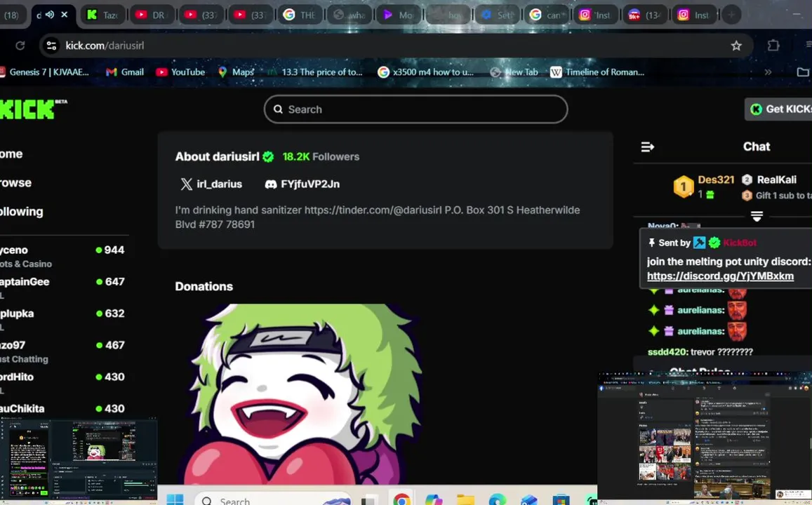The width and height of the screenshot is (812, 505).
Task: Click the Kick Search field
Action: [416, 109]
